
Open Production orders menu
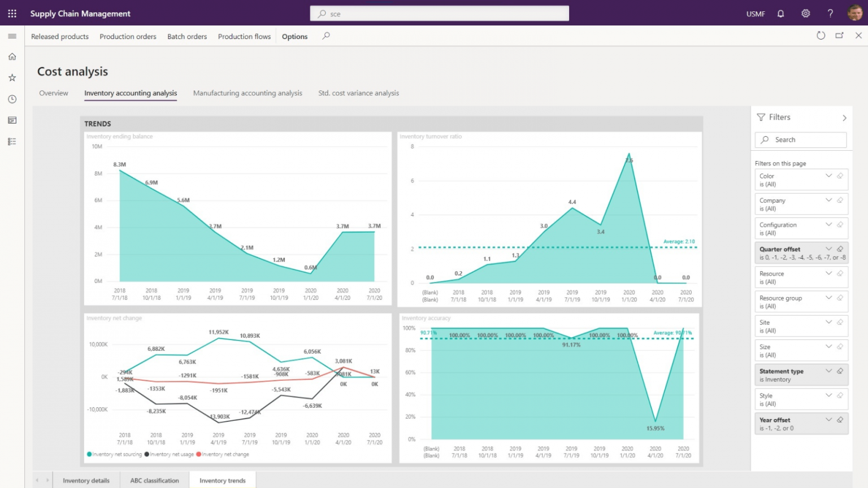click(128, 37)
